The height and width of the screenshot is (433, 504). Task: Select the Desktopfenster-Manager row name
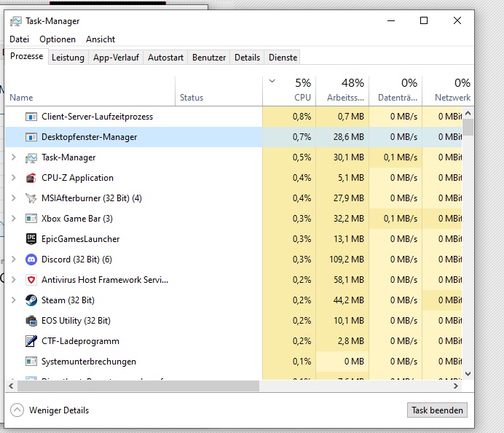[x=90, y=137]
